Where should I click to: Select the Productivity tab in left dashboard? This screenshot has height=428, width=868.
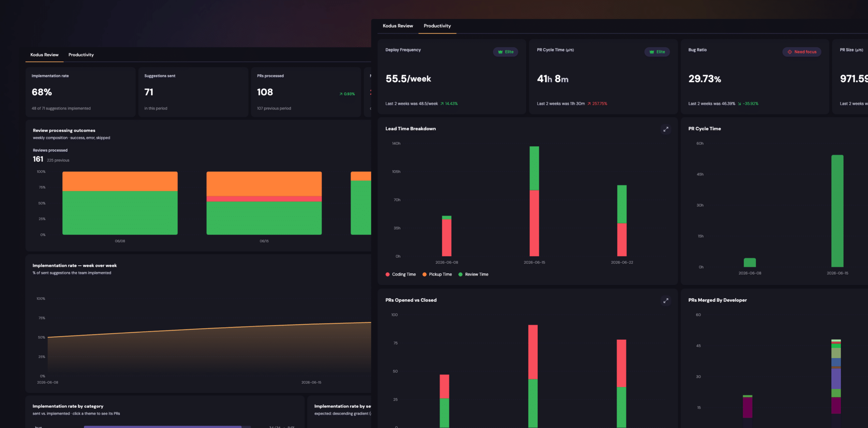81,55
